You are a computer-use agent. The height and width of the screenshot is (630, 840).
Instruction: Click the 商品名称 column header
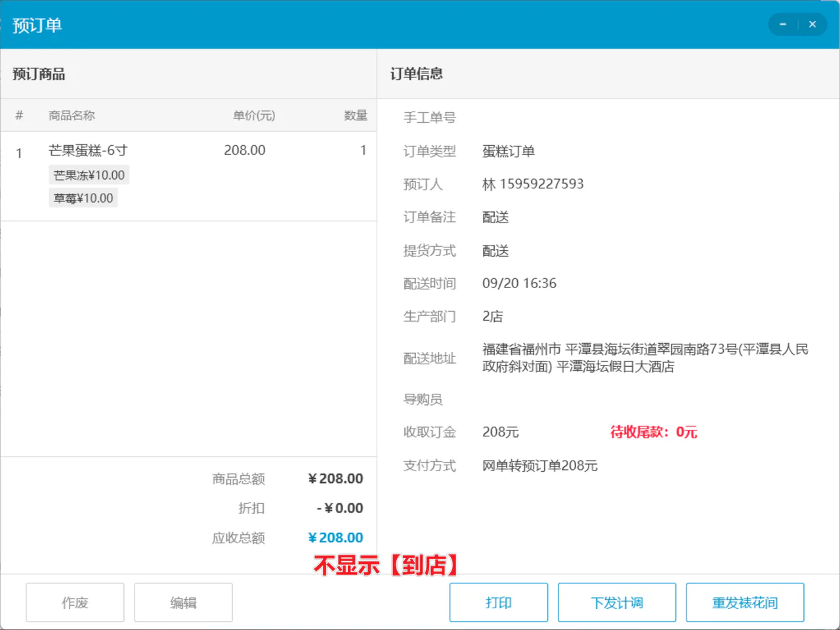(72, 115)
